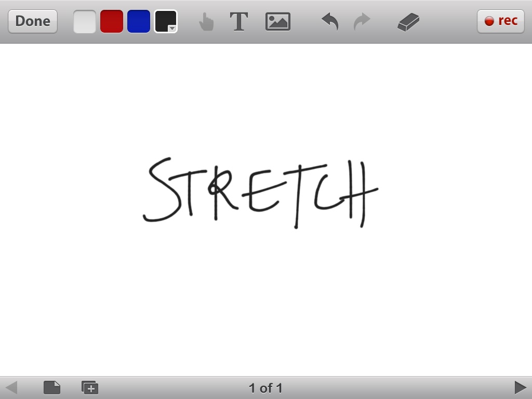Add a new page with the plus icon
This screenshot has height=399, width=532.
[x=90, y=388]
